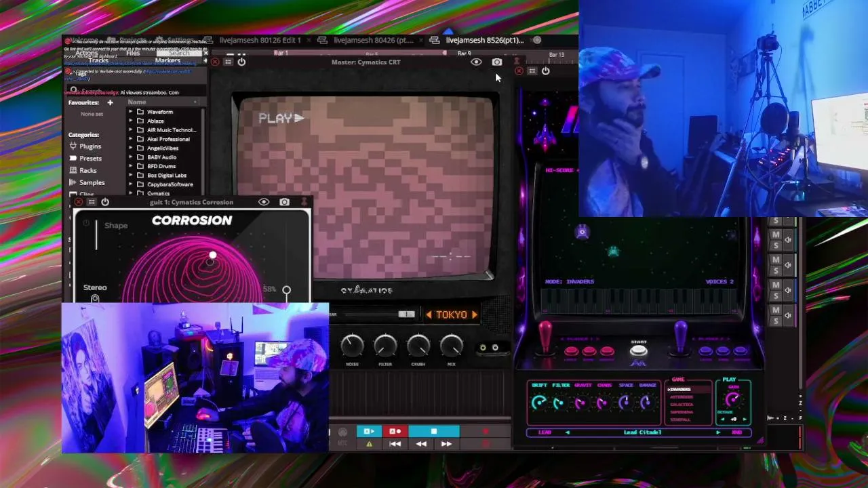Expand the BFD Drums folder
Image resolution: width=868 pixels, height=488 pixels.
coord(130,166)
